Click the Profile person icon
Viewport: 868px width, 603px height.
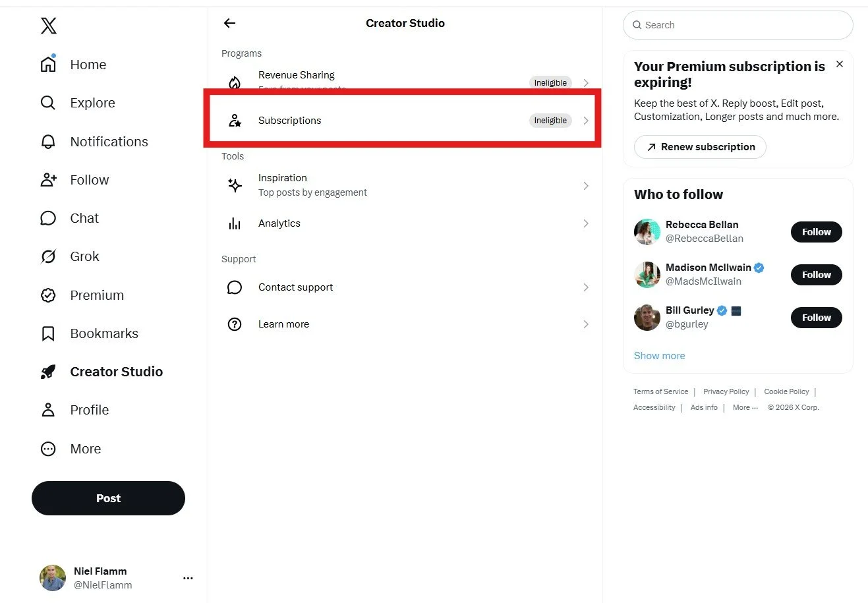48,410
